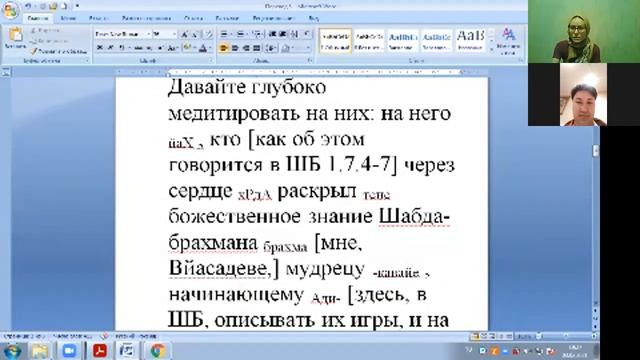640x360 pixels.
Task: Open Google Chrome from the taskbar
Action: point(158,351)
